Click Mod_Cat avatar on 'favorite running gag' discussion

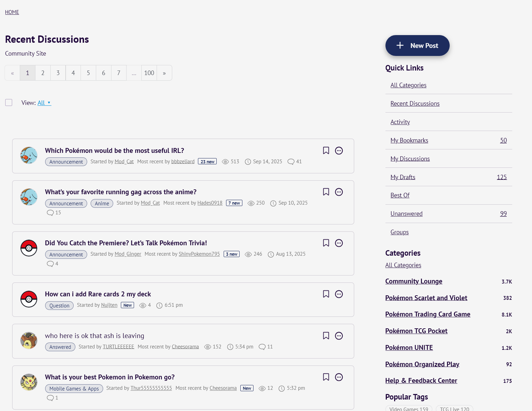29,197
